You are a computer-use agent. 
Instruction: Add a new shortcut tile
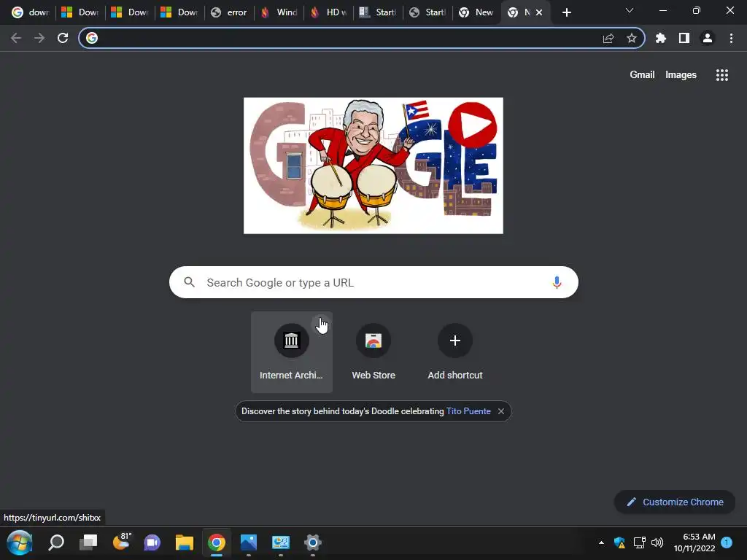455,352
